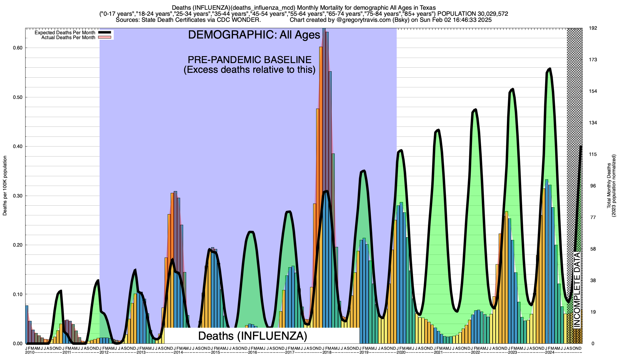Select the 2021 year marker on x-axis
The width and height of the screenshot is (622, 364).
coord(438,352)
